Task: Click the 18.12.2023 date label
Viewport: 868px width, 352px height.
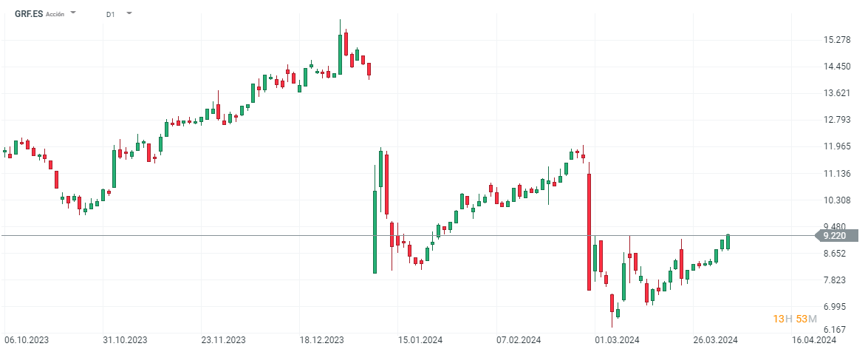Action: tap(321, 340)
